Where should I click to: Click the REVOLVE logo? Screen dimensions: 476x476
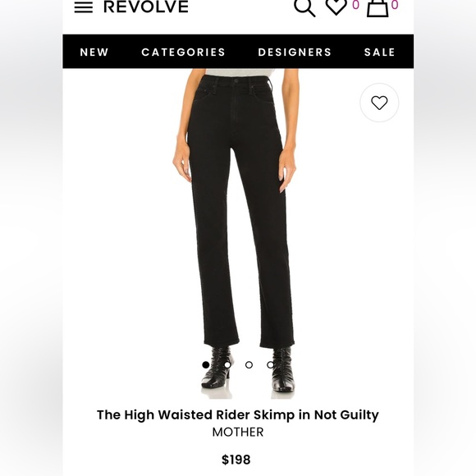point(146,7)
